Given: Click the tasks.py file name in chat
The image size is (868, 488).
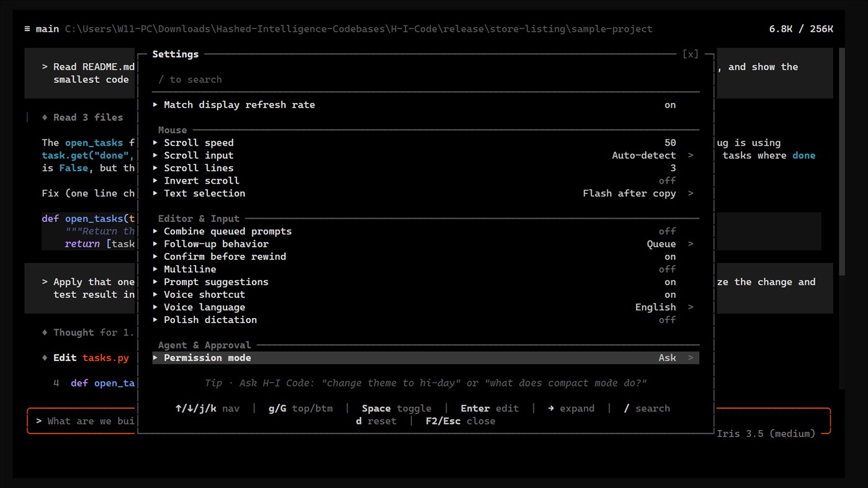Looking at the screenshot, I should (105, 358).
